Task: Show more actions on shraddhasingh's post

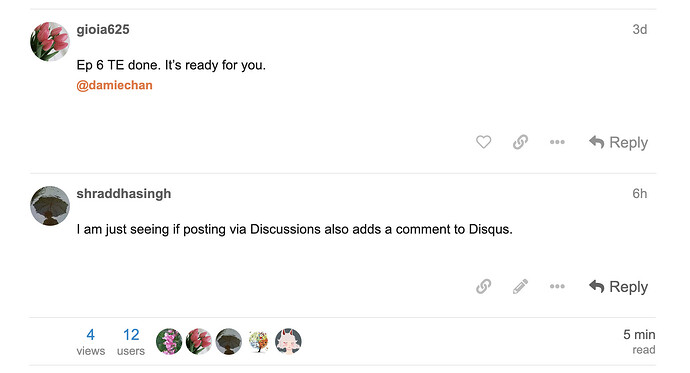Action: coord(557,286)
